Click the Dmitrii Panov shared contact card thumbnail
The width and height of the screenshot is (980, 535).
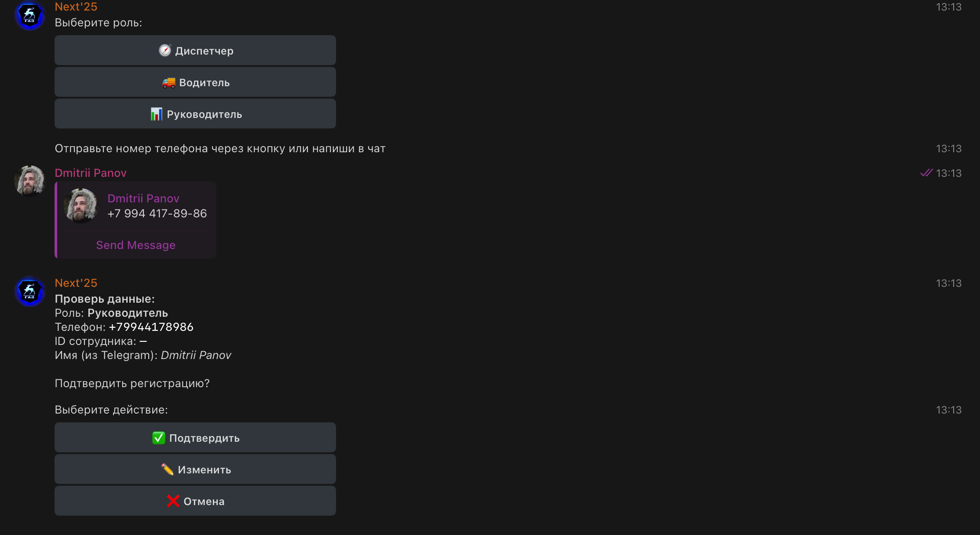pos(81,206)
